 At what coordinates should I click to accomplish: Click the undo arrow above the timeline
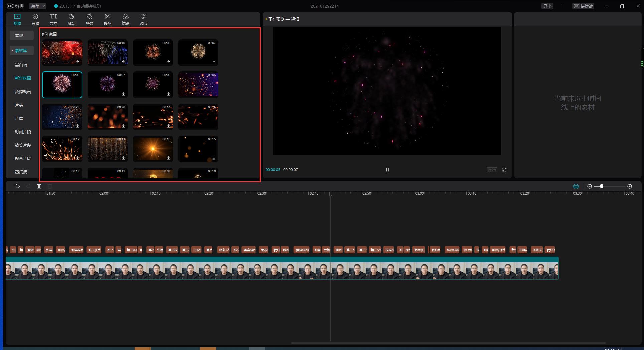click(18, 186)
